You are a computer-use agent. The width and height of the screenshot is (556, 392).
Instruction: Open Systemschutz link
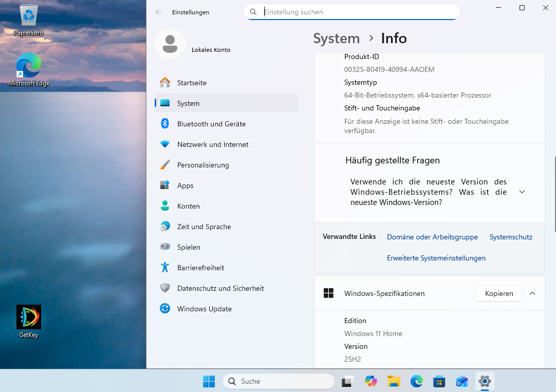click(511, 237)
